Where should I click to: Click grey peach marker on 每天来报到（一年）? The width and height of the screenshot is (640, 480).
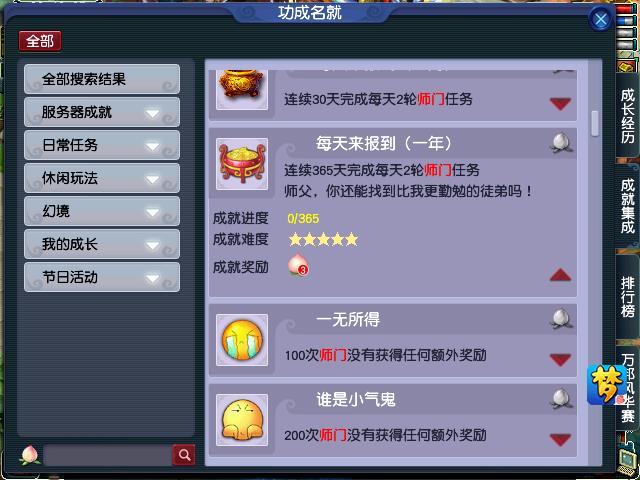(x=561, y=143)
